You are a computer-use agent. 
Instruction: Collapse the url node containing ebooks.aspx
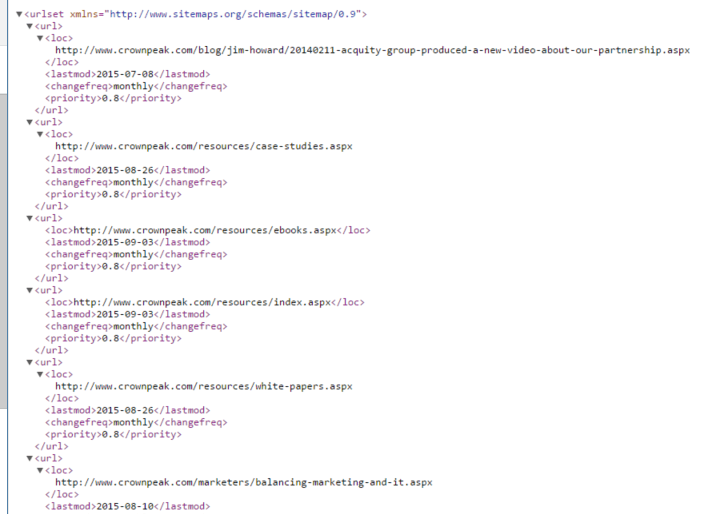click(29, 218)
